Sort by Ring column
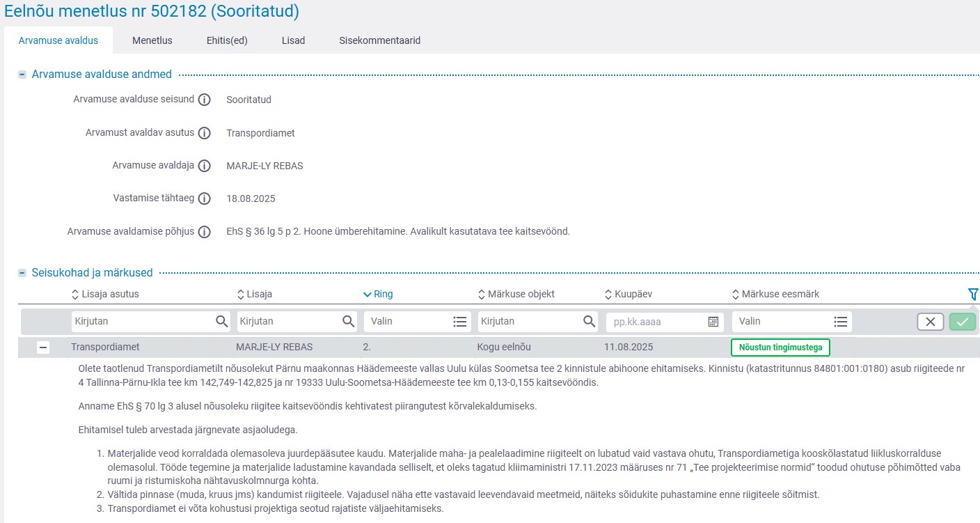This screenshot has height=523, width=980. click(378, 294)
